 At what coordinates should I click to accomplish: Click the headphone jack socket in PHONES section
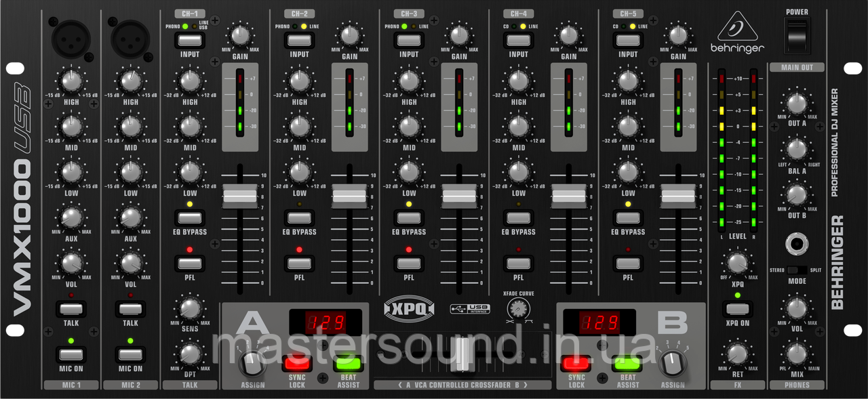pyautogui.click(x=797, y=245)
